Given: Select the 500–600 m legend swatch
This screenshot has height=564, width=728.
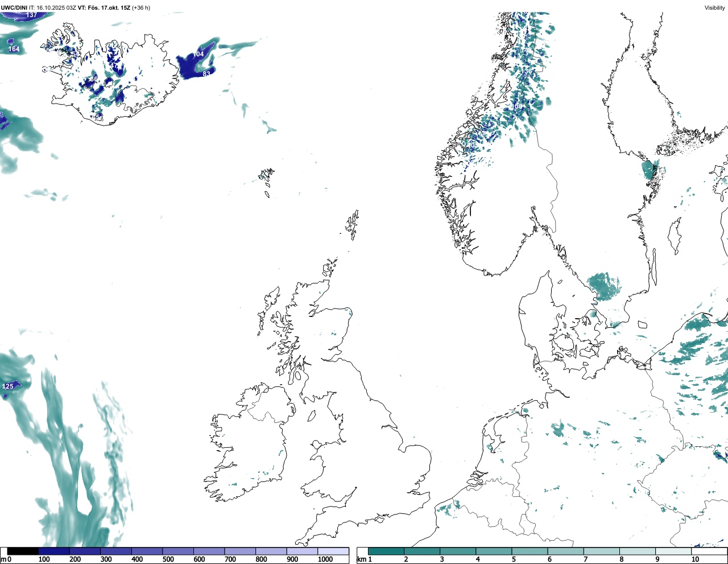Looking at the screenshot, I should click(178, 551).
